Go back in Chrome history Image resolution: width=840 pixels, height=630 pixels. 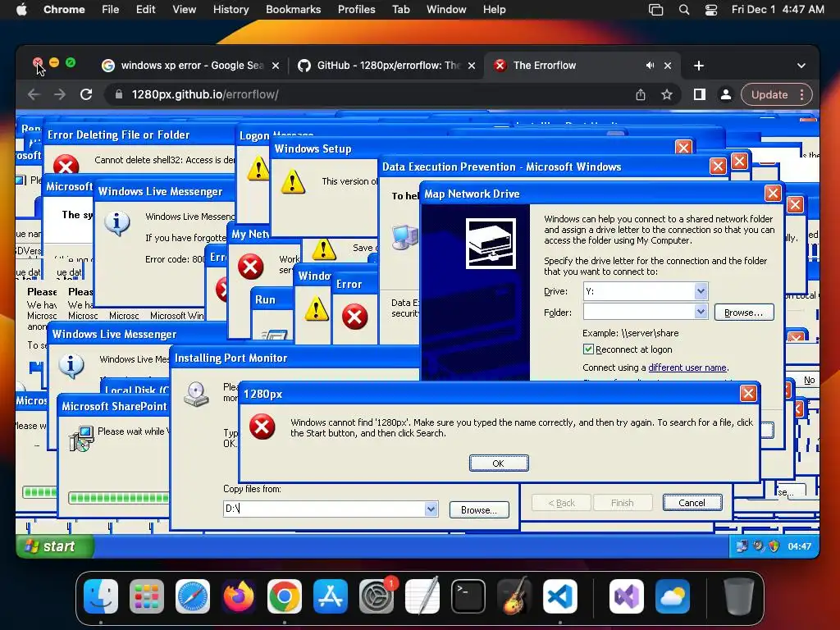(34, 94)
